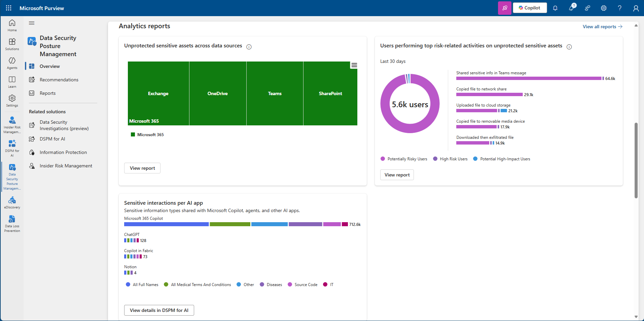Show info tooltip for unprotected sensitive assets

coord(249,47)
